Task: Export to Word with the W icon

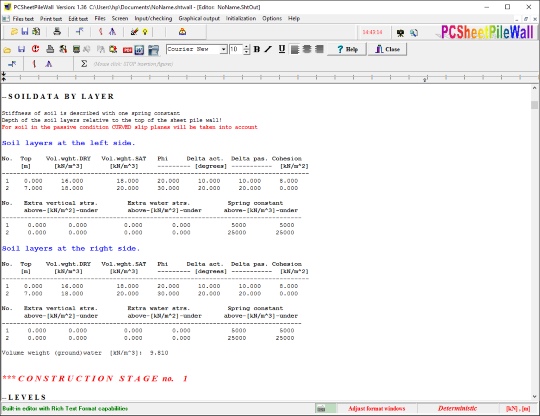Action: (139, 50)
